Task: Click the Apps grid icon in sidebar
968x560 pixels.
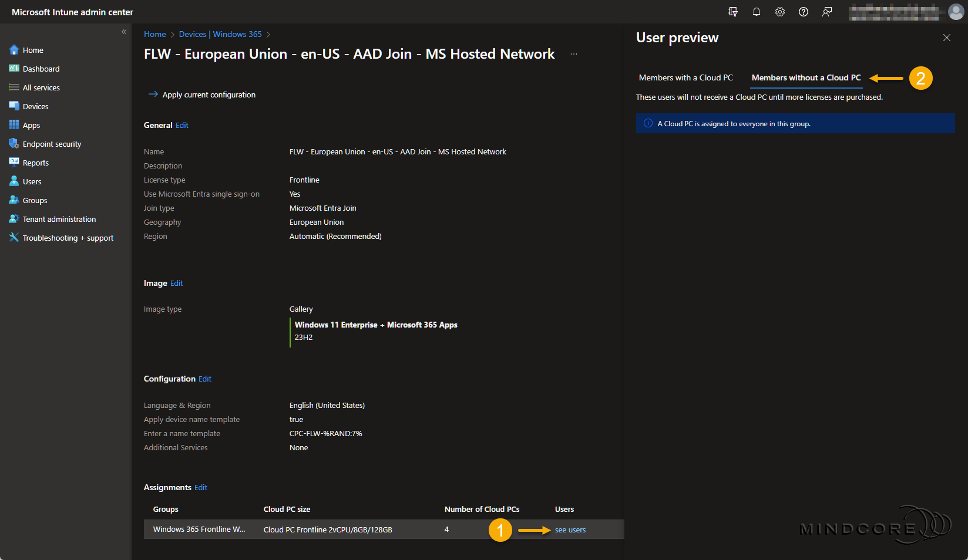Action: point(14,125)
